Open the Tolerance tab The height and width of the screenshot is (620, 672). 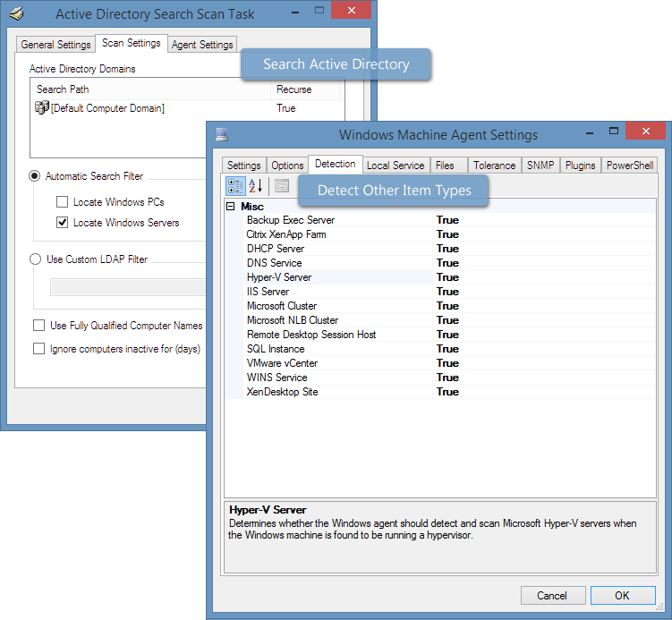(494, 166)
